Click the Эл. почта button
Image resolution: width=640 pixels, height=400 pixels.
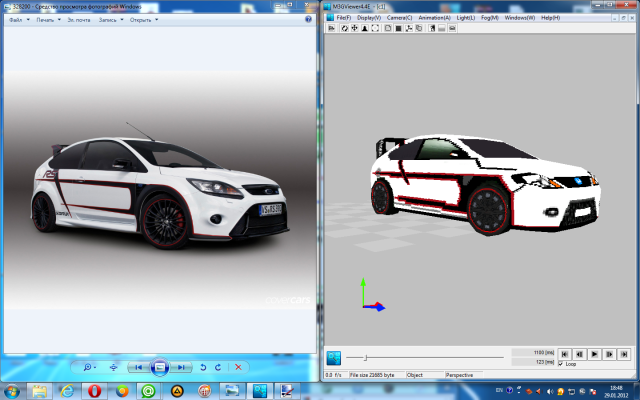pos(78,19)
